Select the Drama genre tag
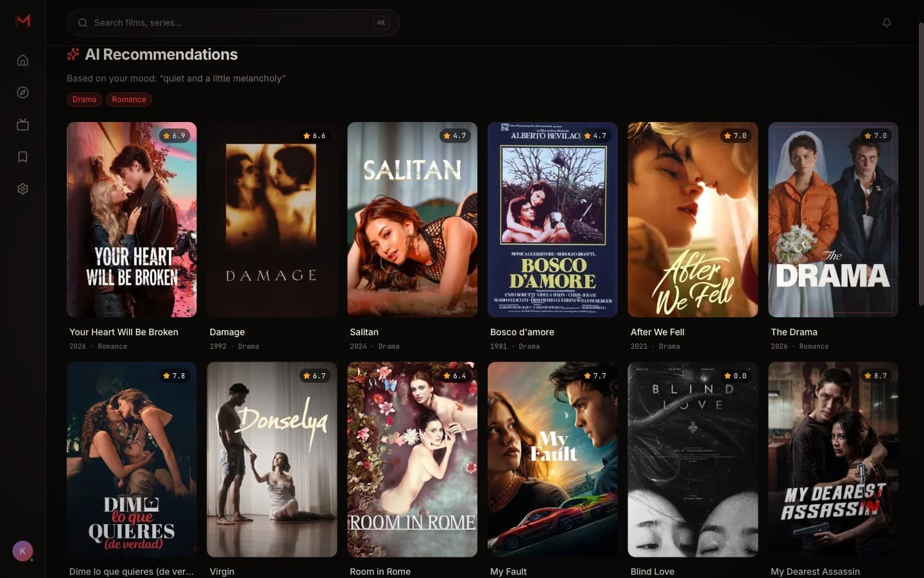Screen dimensions: 924x578 [x=84, y=100]
